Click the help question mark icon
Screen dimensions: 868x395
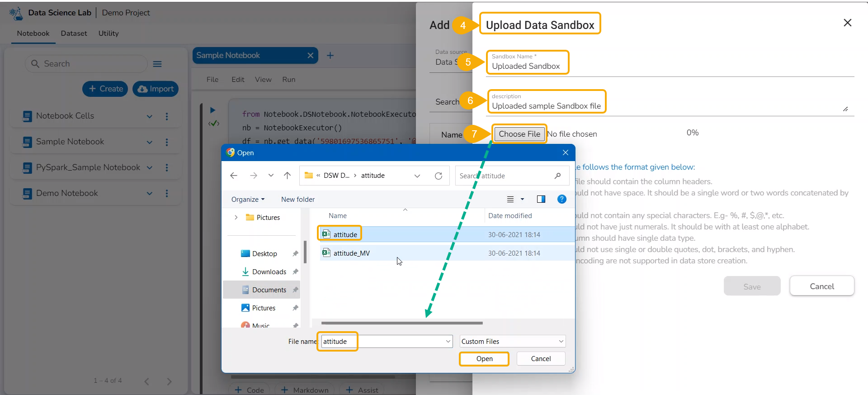[561, 199]
